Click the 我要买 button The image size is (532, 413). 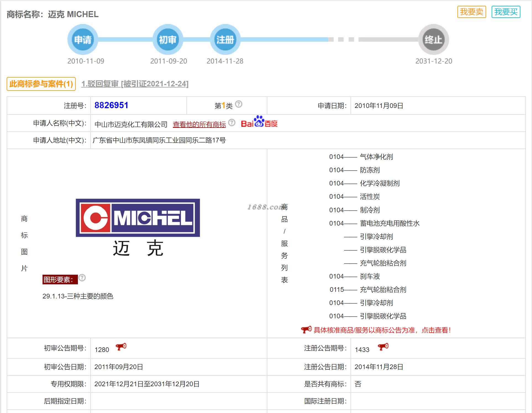coord(506,12)
